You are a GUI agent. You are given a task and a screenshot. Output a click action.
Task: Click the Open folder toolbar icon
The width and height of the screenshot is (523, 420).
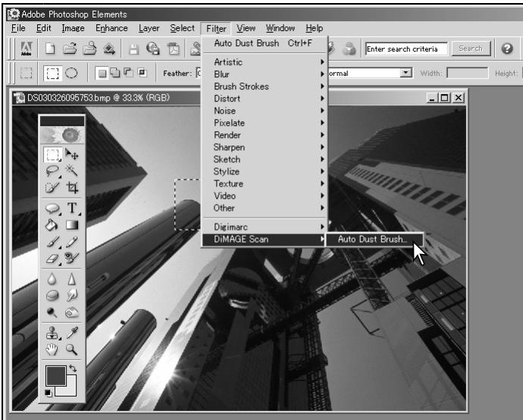[x=70, y=49]
